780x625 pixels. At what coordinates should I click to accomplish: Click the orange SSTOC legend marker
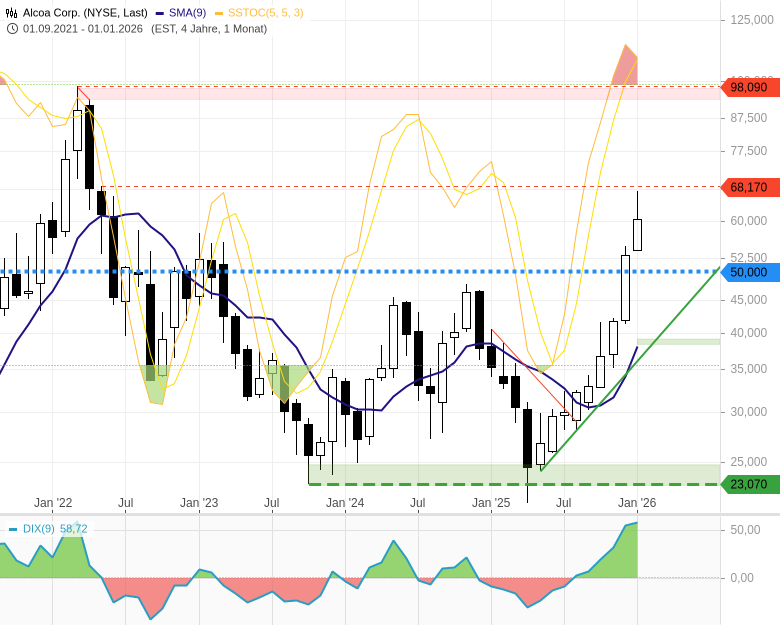pos(219,13)
